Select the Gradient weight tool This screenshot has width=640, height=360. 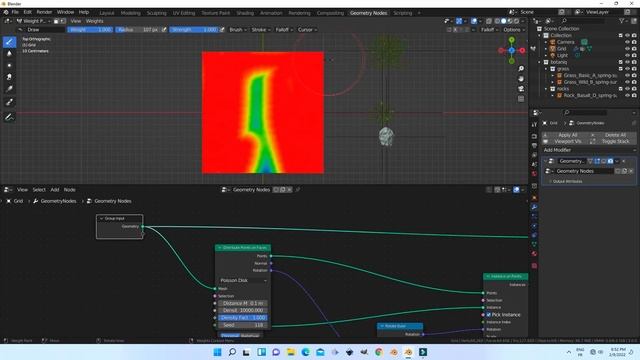point(9,89)
